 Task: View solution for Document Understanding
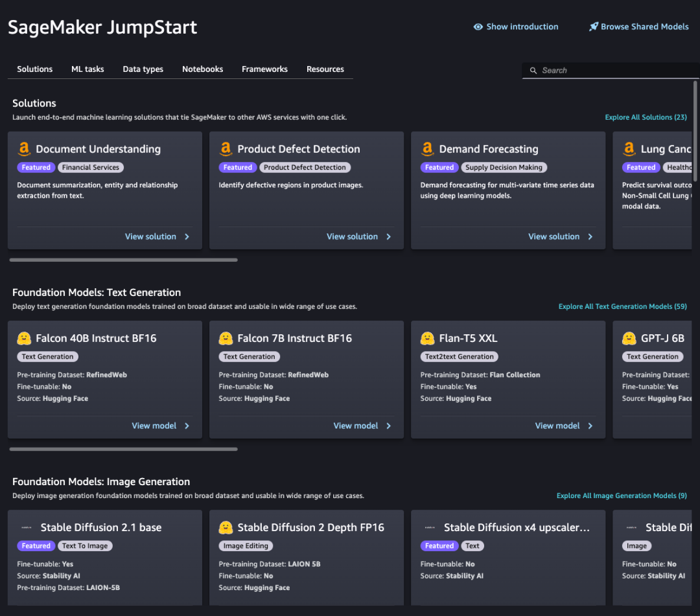click(x=150, y=237)
